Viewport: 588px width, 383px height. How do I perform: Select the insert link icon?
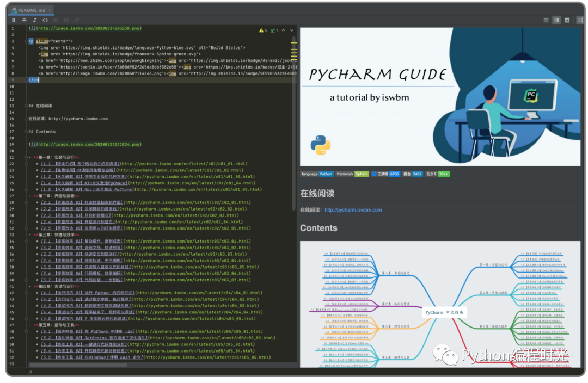76,20
